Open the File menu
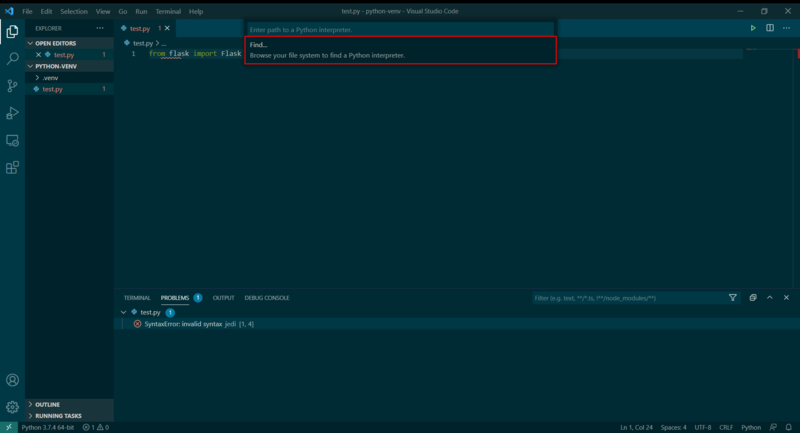The width and height of the screenshot is (800, 433). click(x=27, y=11)
